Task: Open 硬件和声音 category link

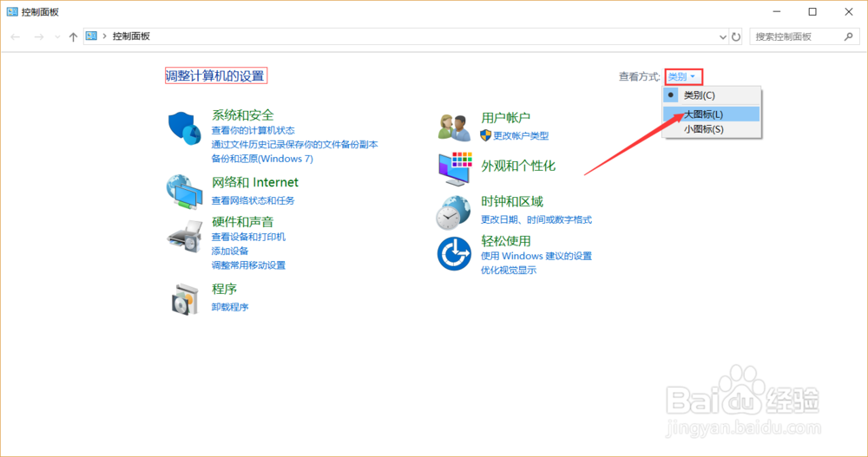Action: pos(242,222)
